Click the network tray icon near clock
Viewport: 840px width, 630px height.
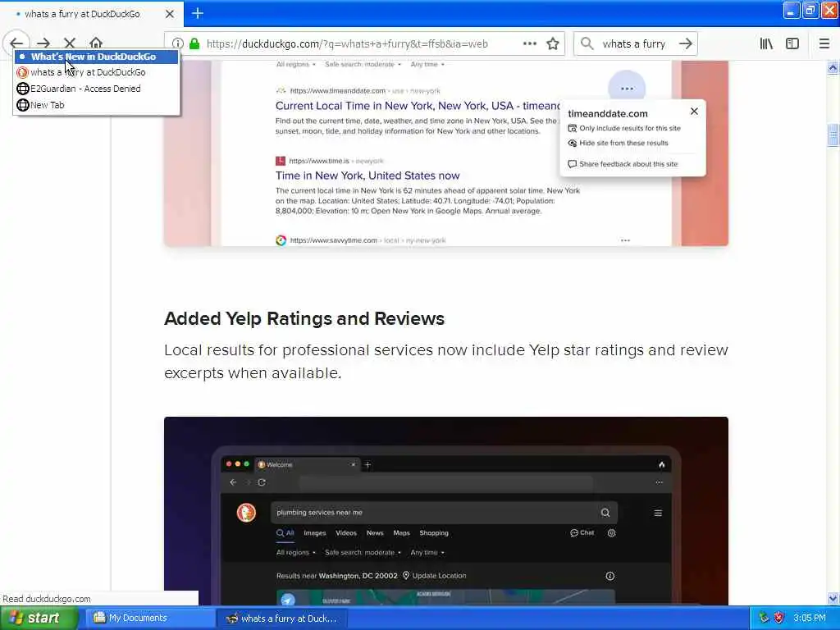click(x=764, y=619)
